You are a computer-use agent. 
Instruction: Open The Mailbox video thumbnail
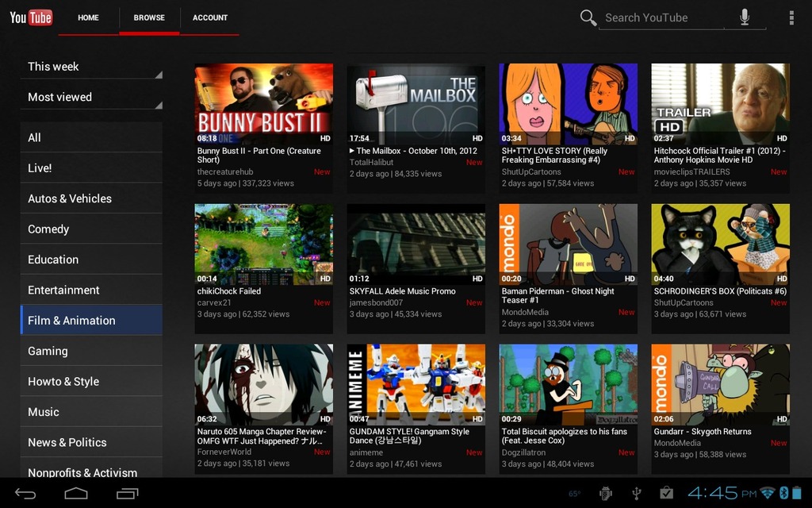click(416, 104)
